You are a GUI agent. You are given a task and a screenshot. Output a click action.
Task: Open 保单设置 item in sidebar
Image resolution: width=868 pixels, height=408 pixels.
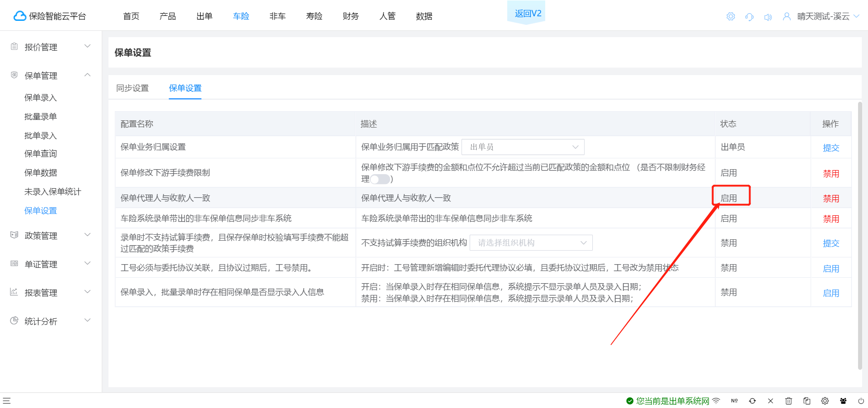pos(41,211)
